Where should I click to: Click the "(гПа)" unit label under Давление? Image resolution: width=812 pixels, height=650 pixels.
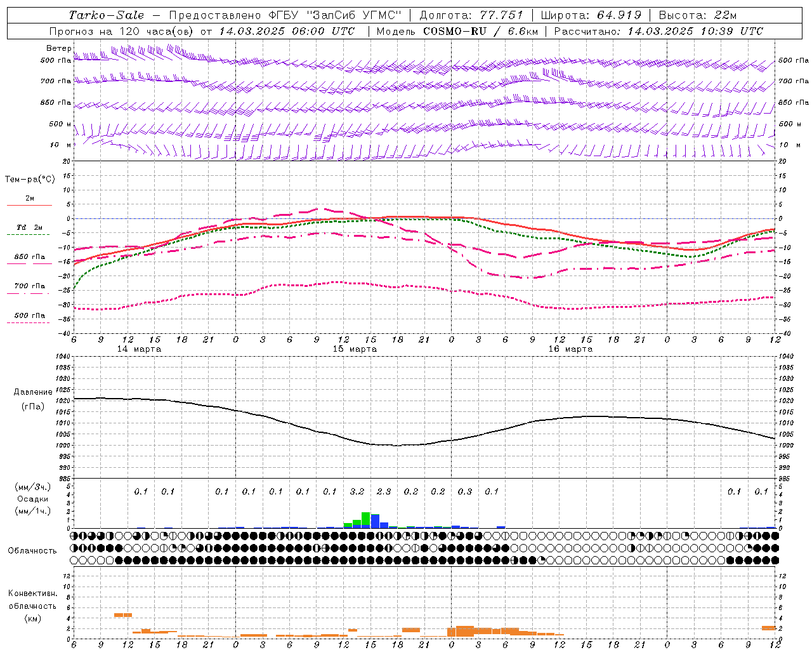click(32, 406)
